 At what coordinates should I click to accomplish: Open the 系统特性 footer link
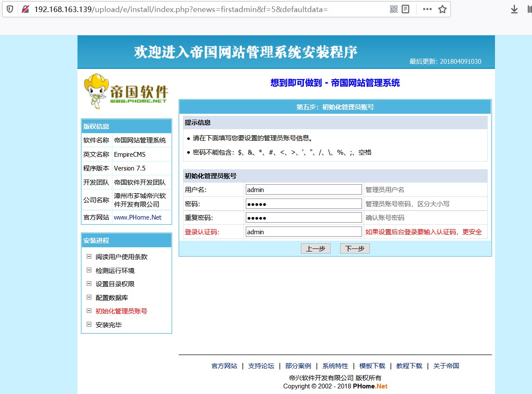(335, 366)
